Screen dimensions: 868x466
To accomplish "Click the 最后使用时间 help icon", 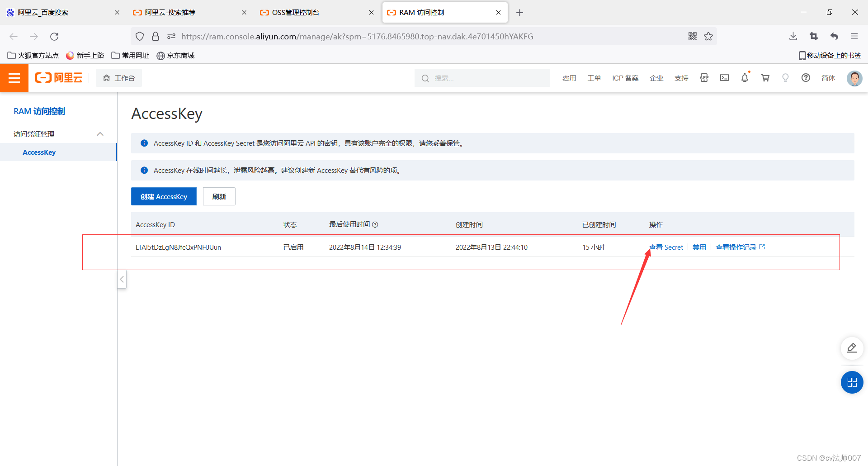I will point(375,225).
